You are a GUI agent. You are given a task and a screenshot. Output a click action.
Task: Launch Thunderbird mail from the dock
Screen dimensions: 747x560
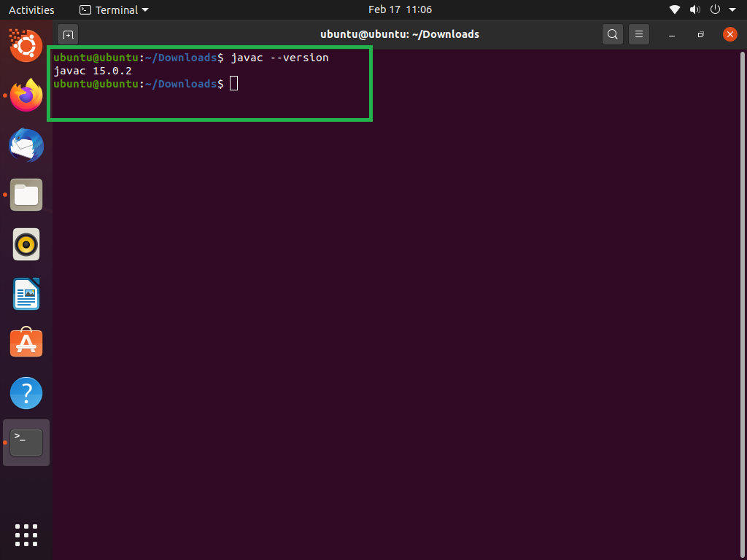pyautogui.click(x=27, y=145)
